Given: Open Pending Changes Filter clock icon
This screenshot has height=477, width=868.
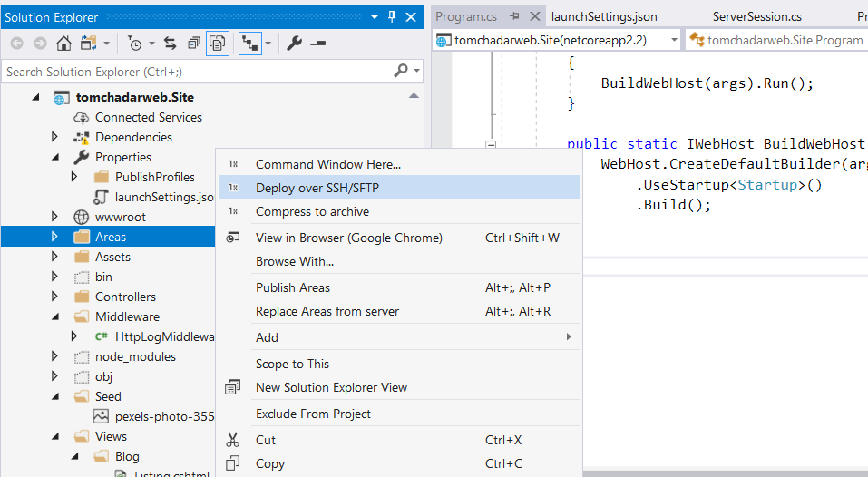Looking at the screenshot, I should [x=134, y=43].
